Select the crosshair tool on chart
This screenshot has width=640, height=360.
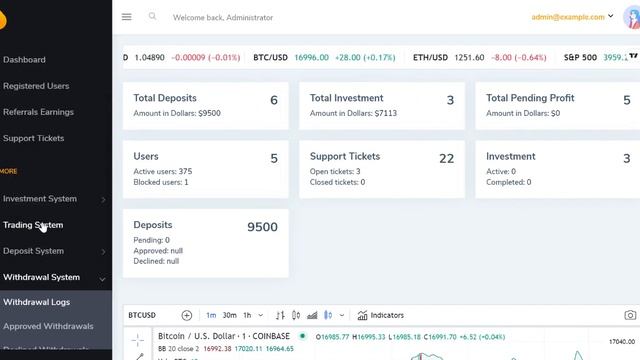tap(138, 340)
